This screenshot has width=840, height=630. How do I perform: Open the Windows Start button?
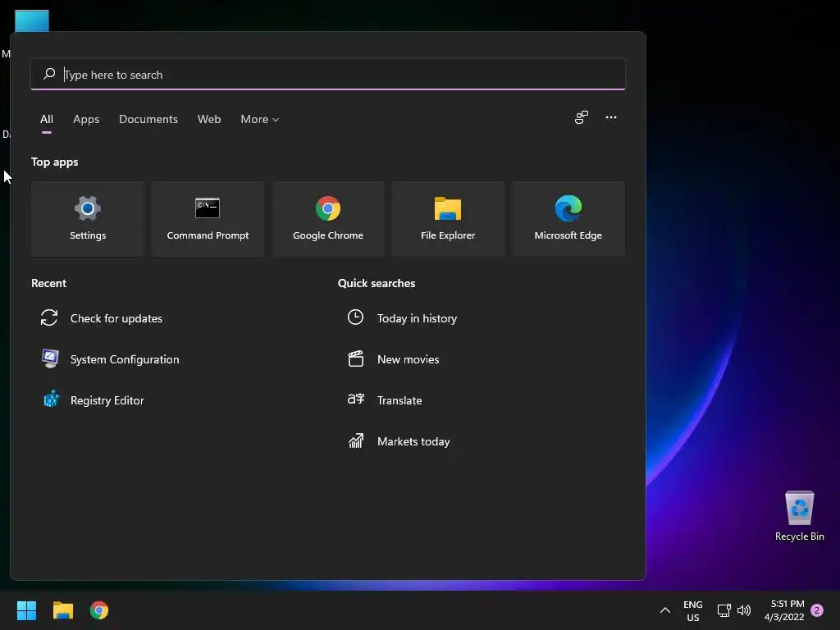pyautogui.click(x=26, y=610)
